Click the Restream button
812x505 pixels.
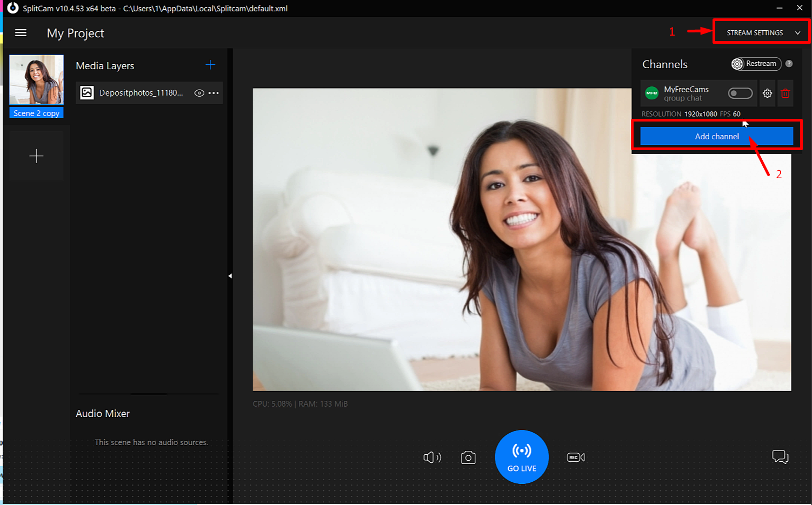click(x=756, y=64)
